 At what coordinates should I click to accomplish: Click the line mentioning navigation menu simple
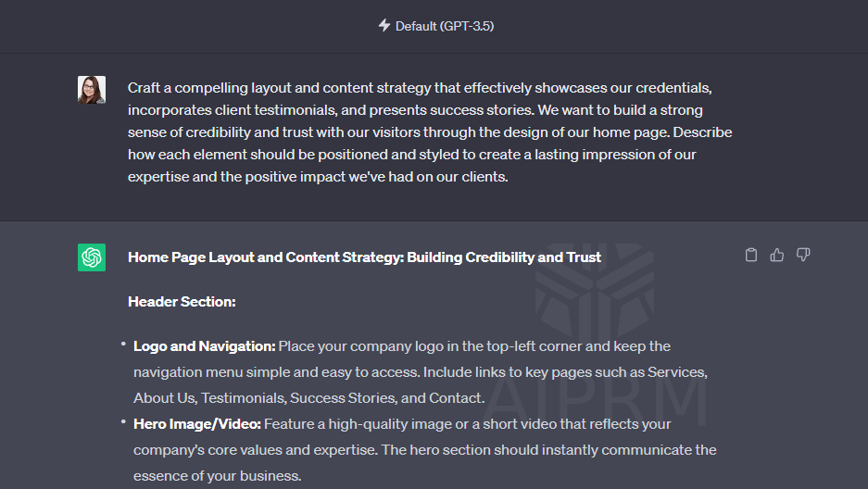coord(421,372)
